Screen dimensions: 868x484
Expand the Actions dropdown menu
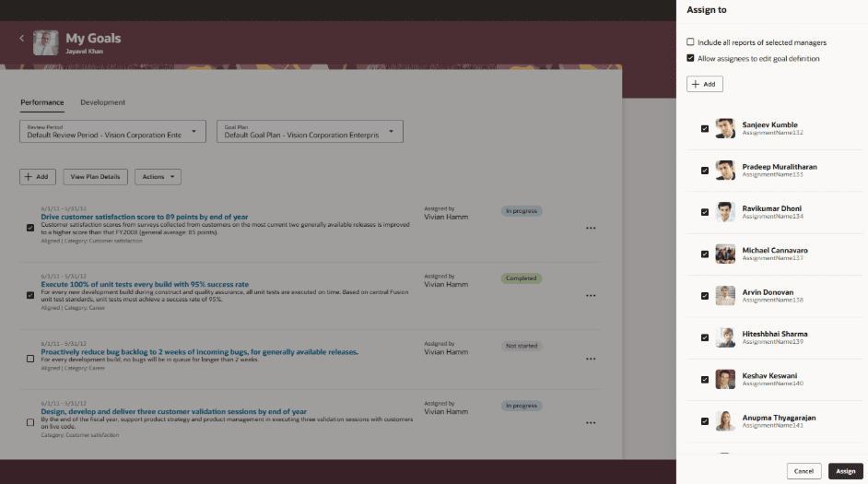(158, 177)
